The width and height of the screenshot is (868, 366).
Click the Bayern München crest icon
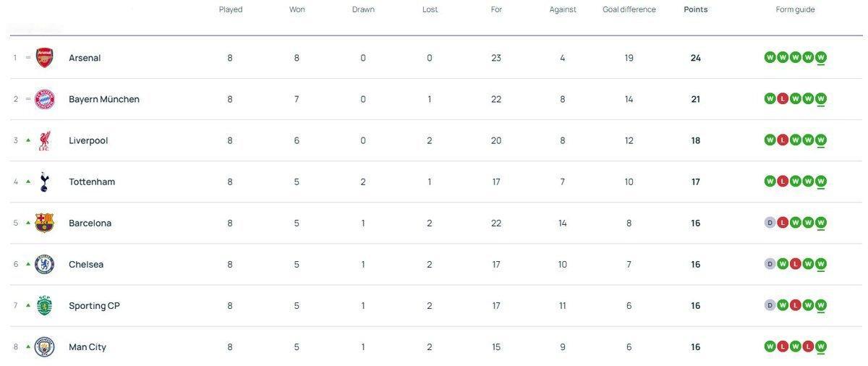(45, 99)
